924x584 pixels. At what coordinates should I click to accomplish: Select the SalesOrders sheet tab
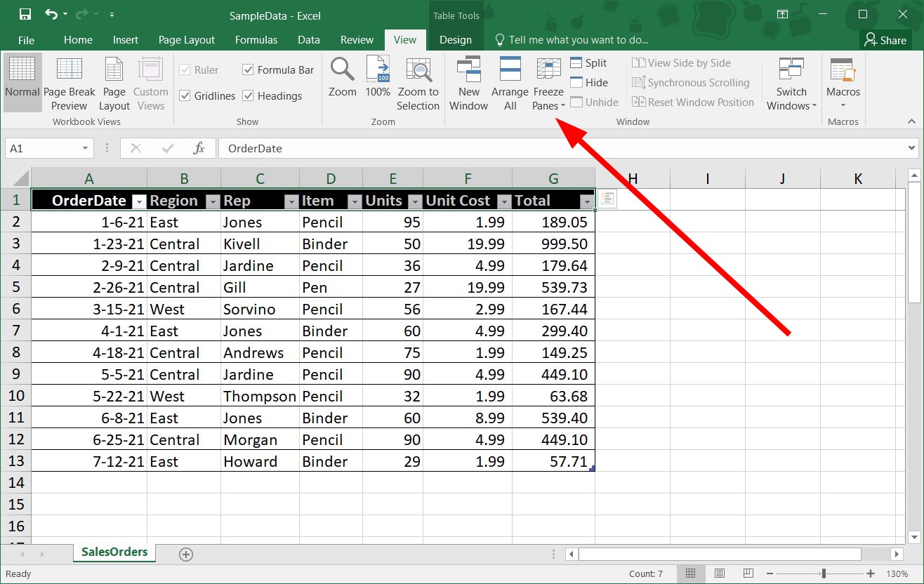point(114,552)
